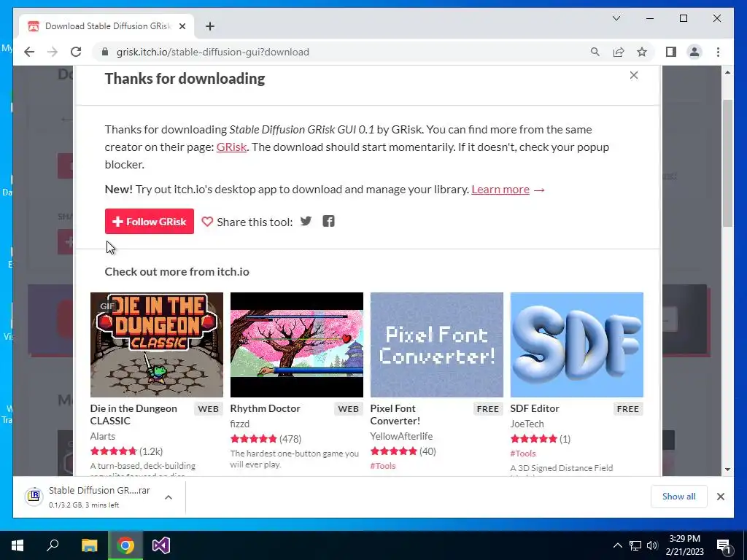Open the Rhythm Doctor game thumbnail

[x=297, y=345]
